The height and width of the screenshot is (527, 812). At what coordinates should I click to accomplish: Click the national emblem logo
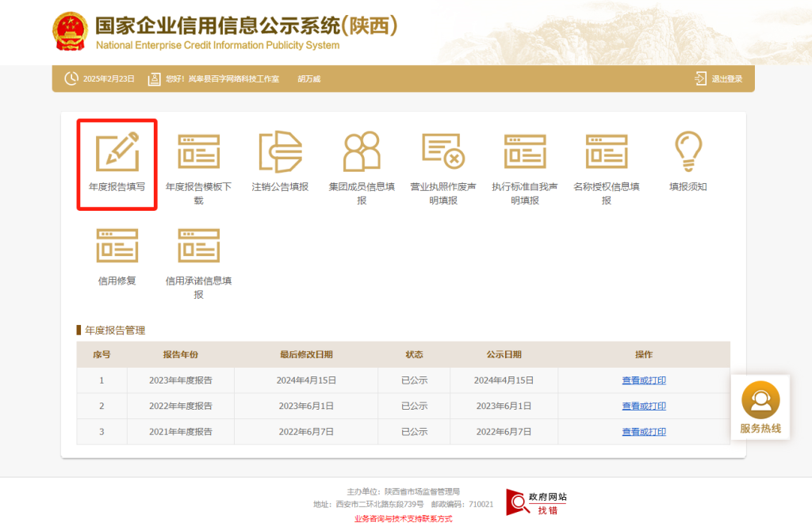tap(71, 32)
